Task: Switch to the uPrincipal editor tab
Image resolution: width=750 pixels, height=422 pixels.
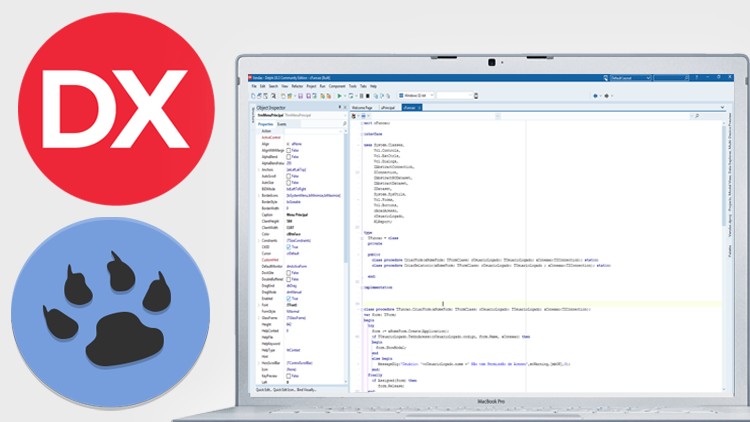Action: click(x=388, y=108)
